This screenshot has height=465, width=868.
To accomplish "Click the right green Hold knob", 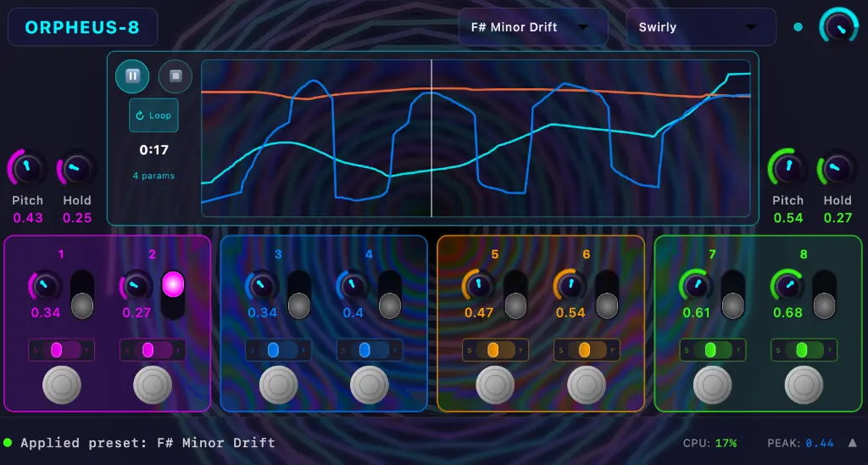I will point(837,167).
